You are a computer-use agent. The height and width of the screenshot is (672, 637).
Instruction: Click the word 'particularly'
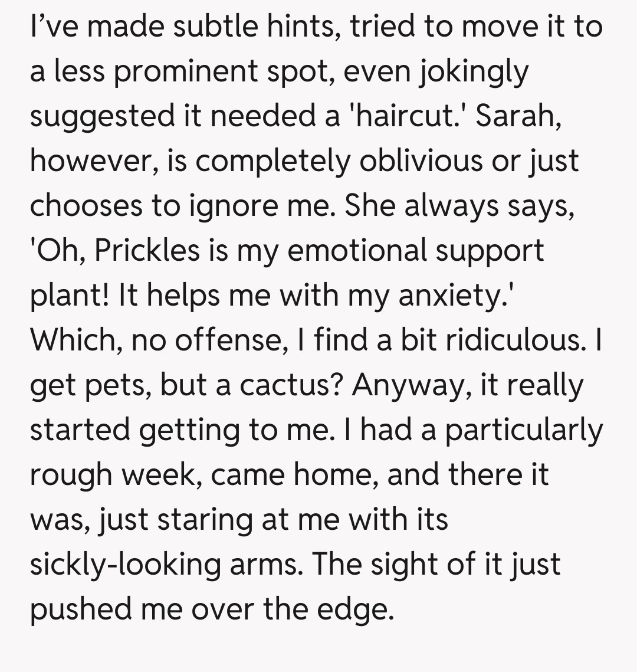coord(524,430)
